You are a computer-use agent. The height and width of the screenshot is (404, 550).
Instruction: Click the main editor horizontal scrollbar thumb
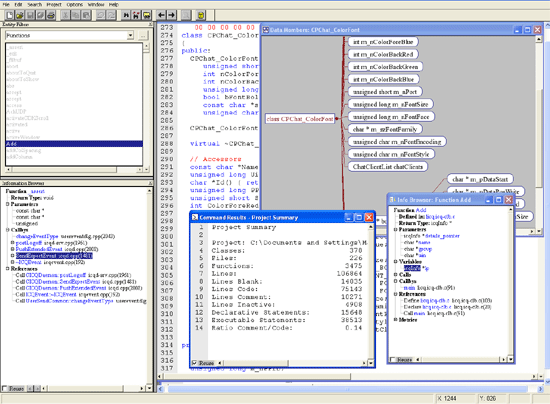coord(257,376)
